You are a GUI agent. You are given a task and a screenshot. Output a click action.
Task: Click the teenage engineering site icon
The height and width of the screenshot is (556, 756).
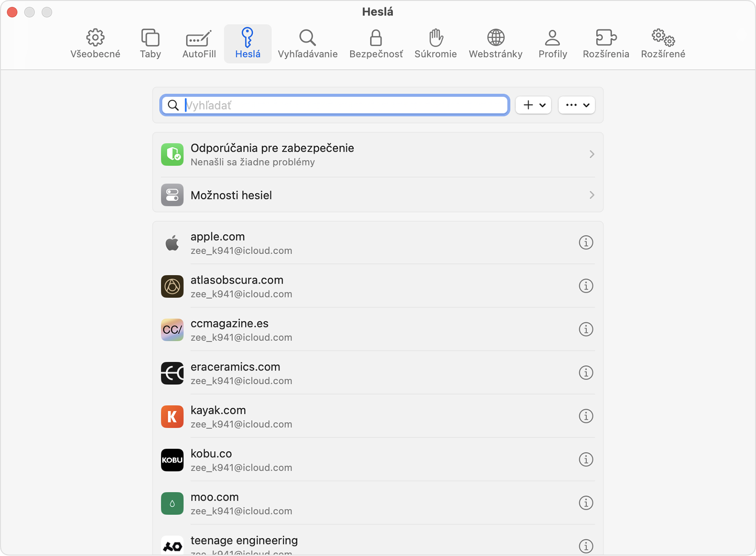tap(172, 545)
